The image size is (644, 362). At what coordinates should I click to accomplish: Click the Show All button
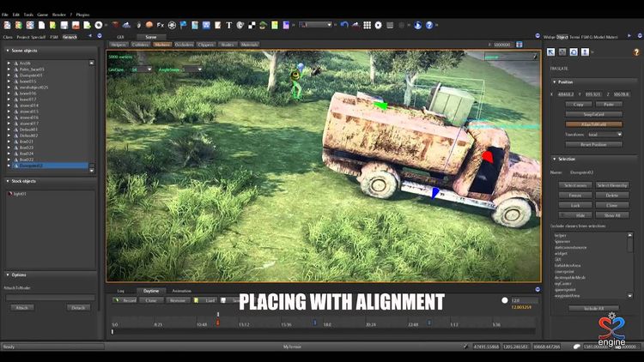pyautogui.click(x=612, y=215)
